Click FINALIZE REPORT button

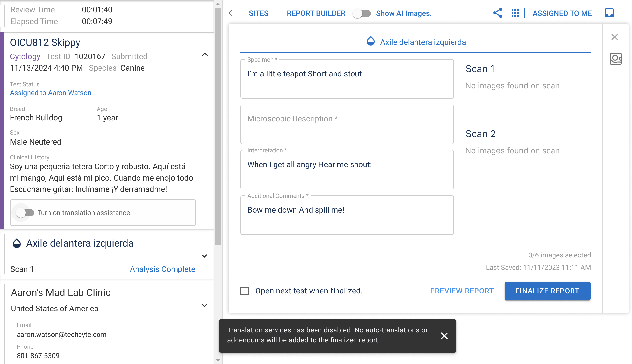(x=547, y=291)
